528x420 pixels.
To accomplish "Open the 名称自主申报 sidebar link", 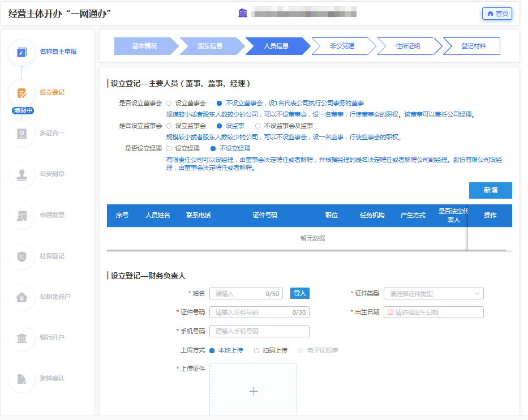I will pyautogui.click(x=58, y=52).
